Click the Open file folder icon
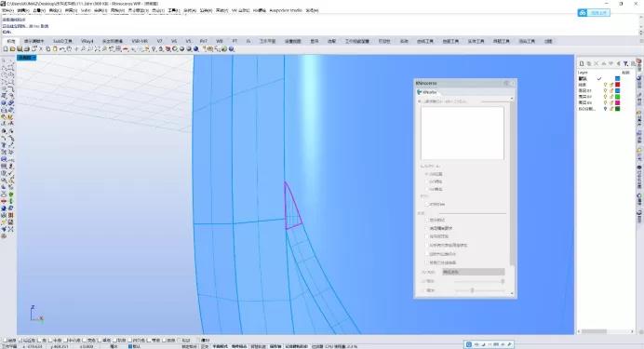The width and height of the screenshot is (644, 349). [x=12, y=48]
